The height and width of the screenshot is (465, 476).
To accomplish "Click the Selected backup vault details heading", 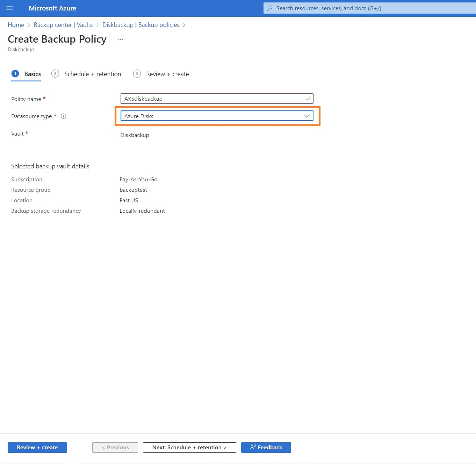I will tap(50, 166).
